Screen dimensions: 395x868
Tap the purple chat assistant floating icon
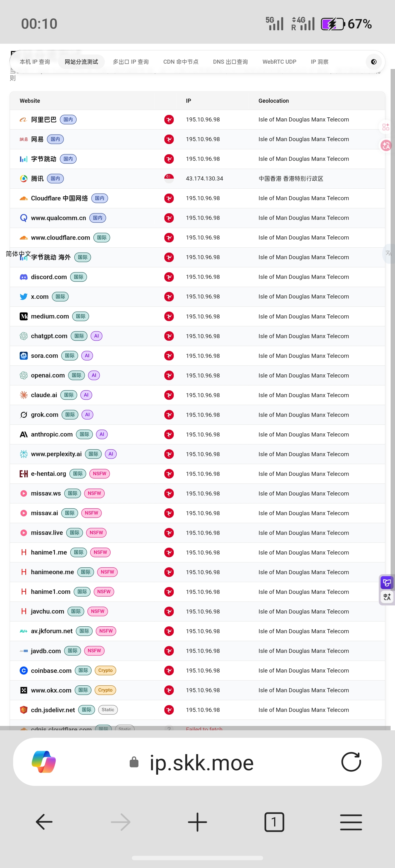pyautogui.click(x=387, y=582)
